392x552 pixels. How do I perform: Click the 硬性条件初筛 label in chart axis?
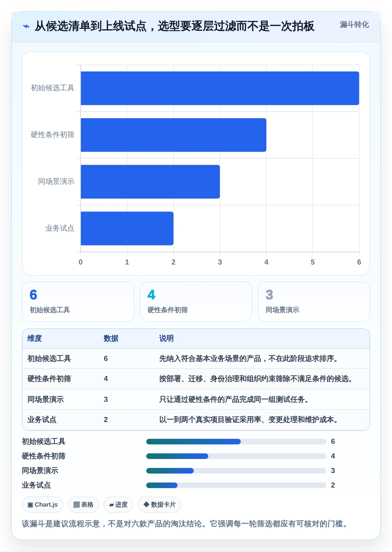[53, 135]
